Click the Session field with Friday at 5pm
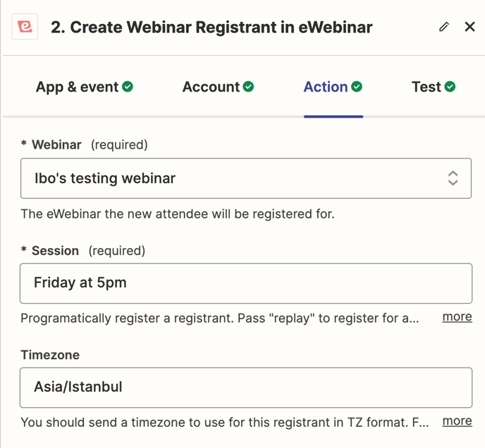 click(245, 283)
